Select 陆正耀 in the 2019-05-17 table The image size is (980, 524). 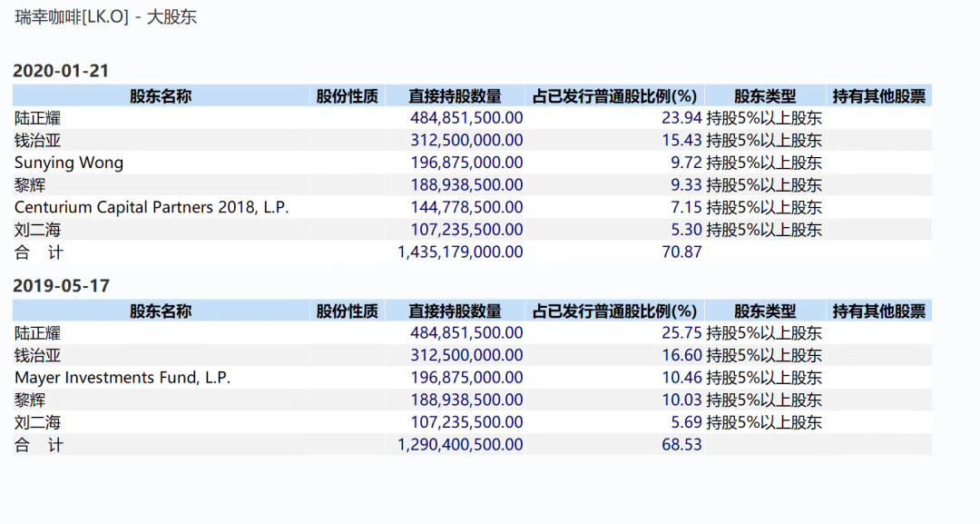point(37,333)
